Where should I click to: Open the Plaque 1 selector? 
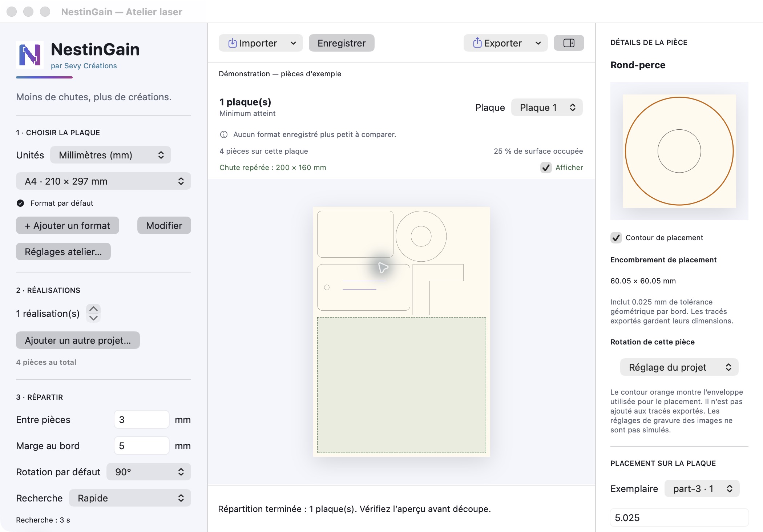[x=547, y=108]
